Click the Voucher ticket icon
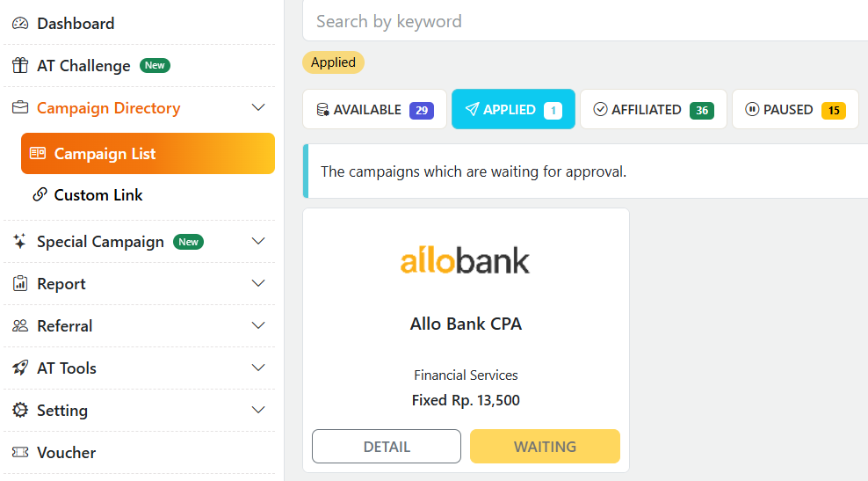868x481 pixels. 20,453
